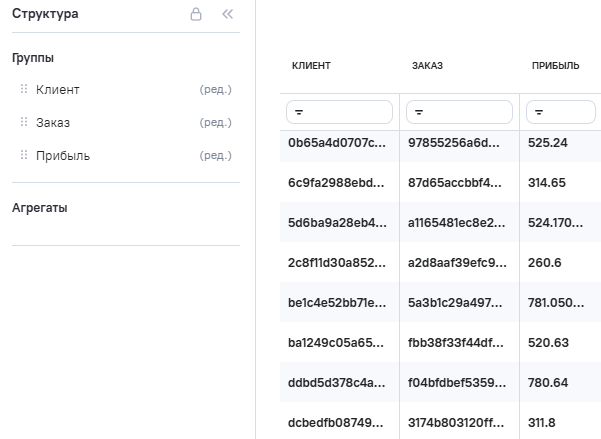Select the Прибыль group item
This screenshot has height=439, width=601.
click(62, 156)
